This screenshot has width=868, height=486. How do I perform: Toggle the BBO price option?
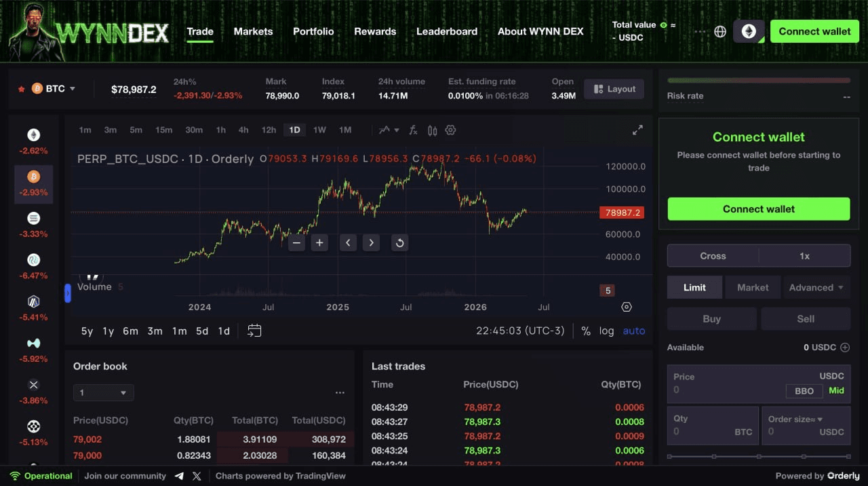[x=804, y=391]
